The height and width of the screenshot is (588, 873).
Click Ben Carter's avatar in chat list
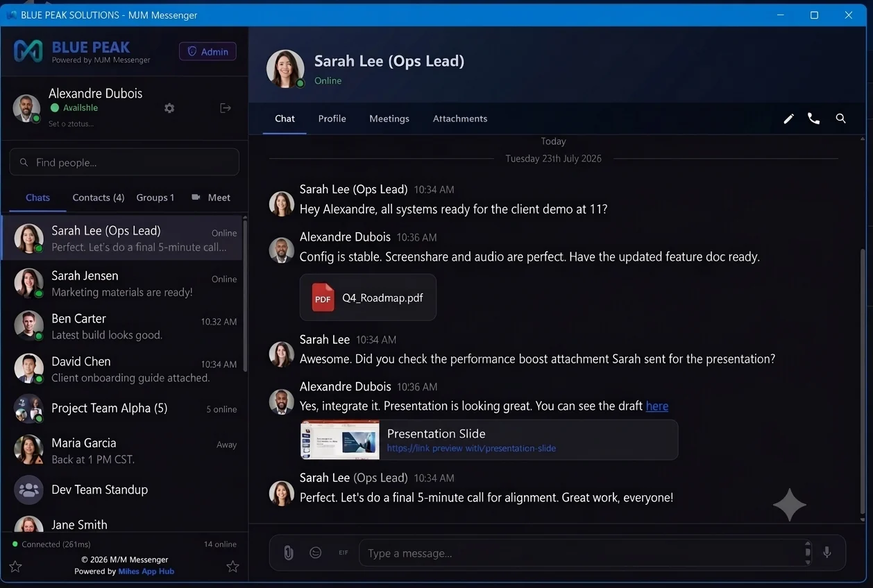click(x=28, y=326)
